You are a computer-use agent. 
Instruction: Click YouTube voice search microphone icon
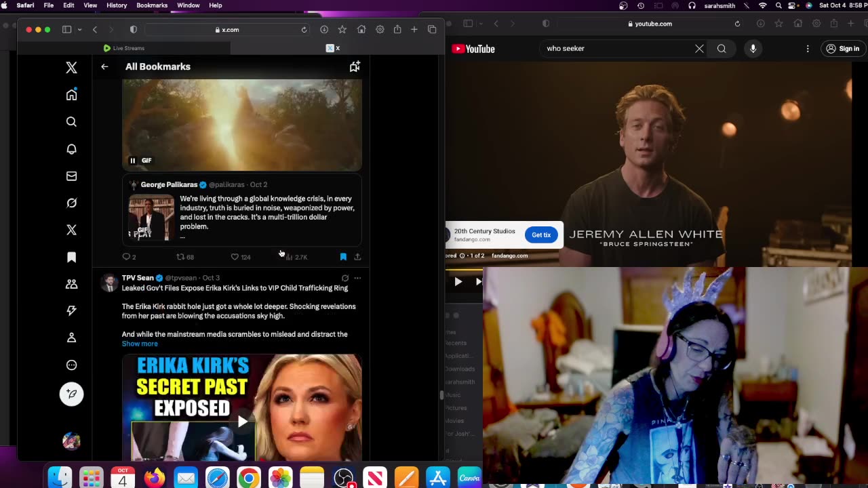click(x=753, y=49)
